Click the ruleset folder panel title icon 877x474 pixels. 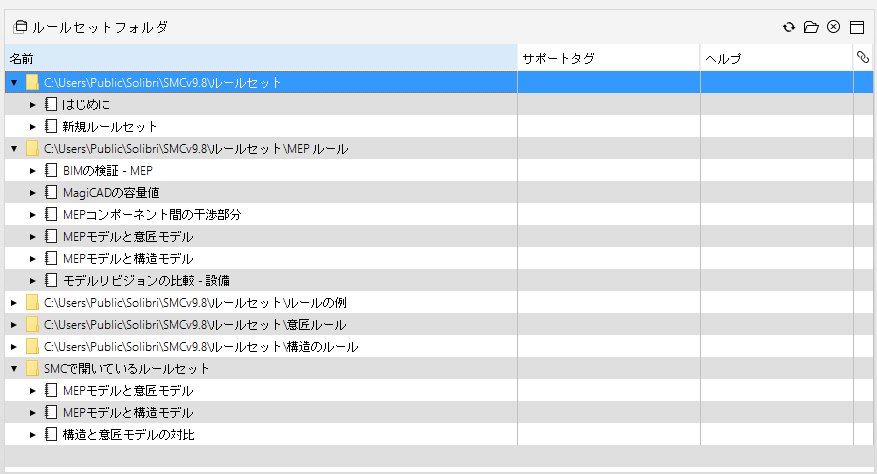click(20, 27)
